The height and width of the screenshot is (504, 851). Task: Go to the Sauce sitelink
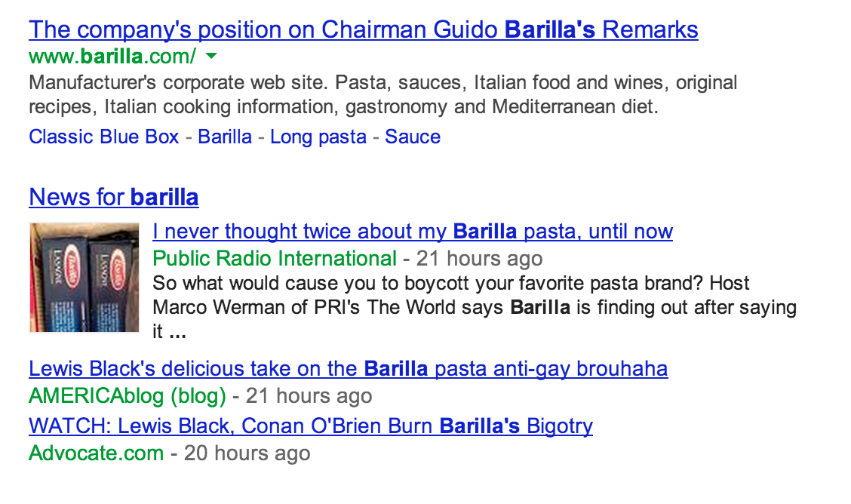pos(413,137)
